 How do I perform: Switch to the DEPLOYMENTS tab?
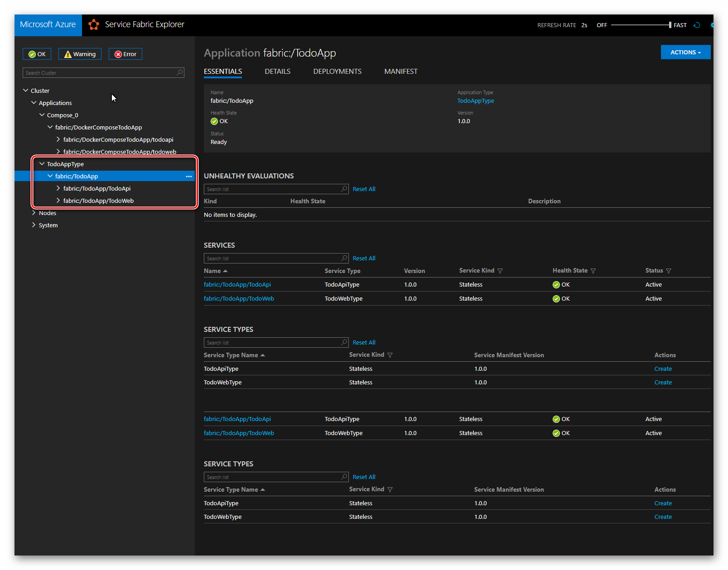[337, 72]
